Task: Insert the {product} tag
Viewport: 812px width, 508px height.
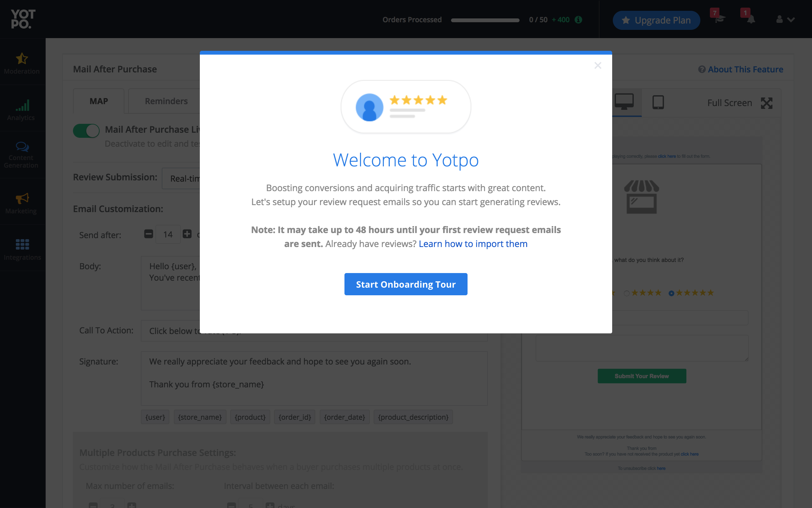Action: coord(250,417)
